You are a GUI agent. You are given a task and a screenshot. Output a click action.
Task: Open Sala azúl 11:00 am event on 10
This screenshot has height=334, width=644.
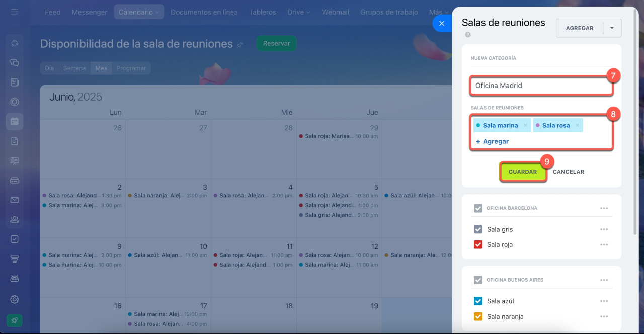[168, 255]
